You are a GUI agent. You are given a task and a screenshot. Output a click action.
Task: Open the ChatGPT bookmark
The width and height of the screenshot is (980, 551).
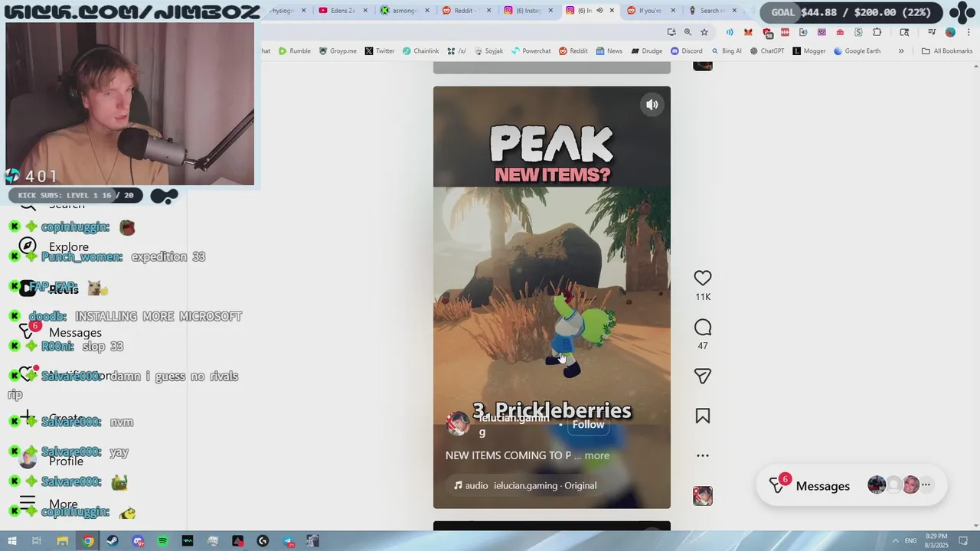(x=767, y=51)
